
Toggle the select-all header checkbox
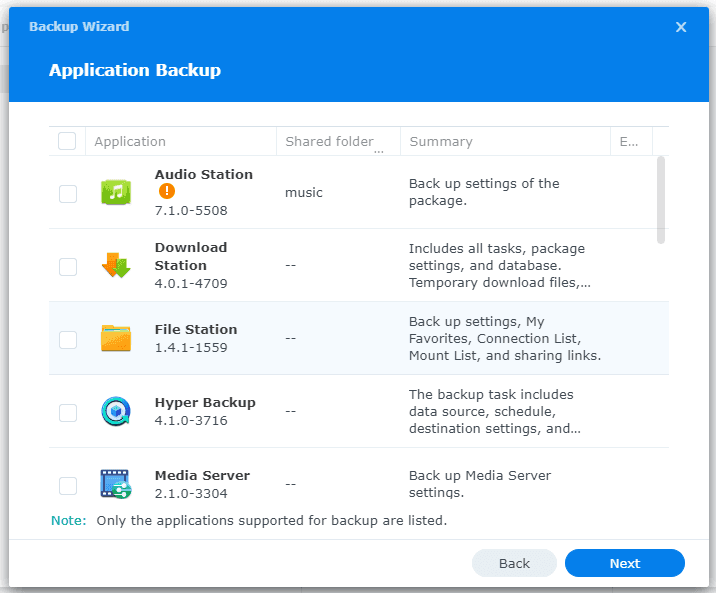coord(67,141)
